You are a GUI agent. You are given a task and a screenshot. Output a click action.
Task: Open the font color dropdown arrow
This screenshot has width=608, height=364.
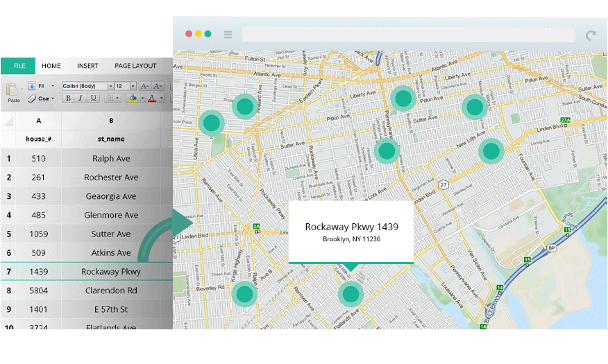(x=161, y=98)
